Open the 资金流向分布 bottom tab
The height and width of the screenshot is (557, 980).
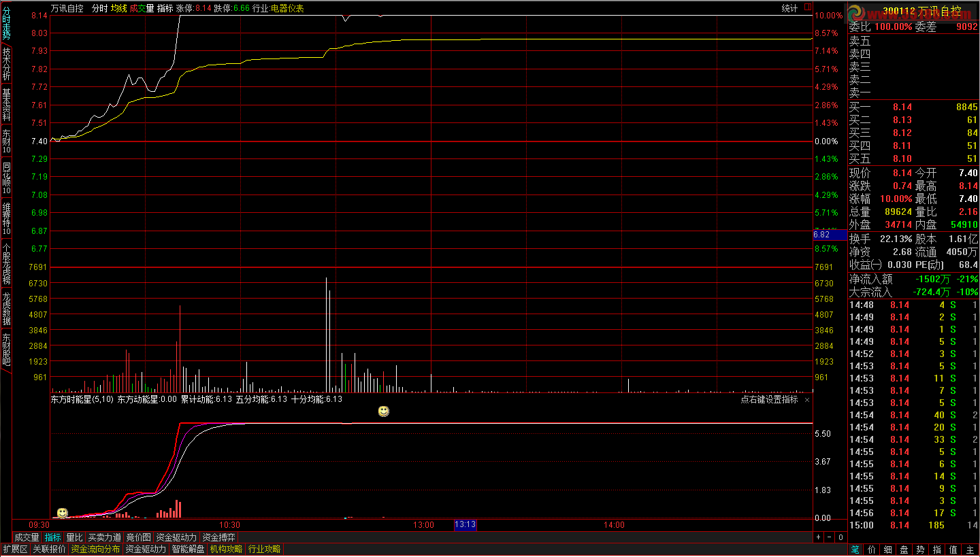point(95,550)
